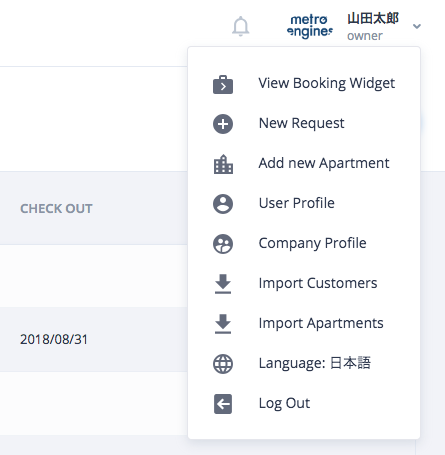Click the download icon beside Import Customers
445x455 pixels.
(x=223, y=284)
